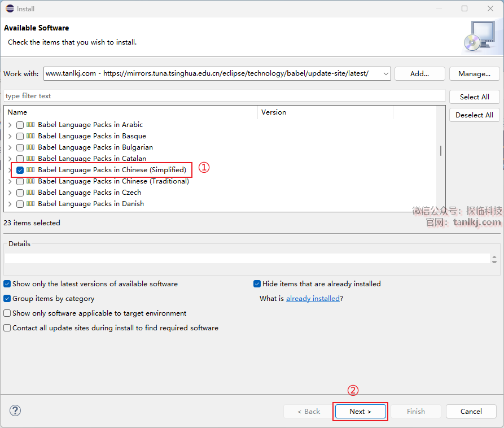
Task: Click the Basque language pack category icon
Action: pyautogui.click(x=30, y=136)
